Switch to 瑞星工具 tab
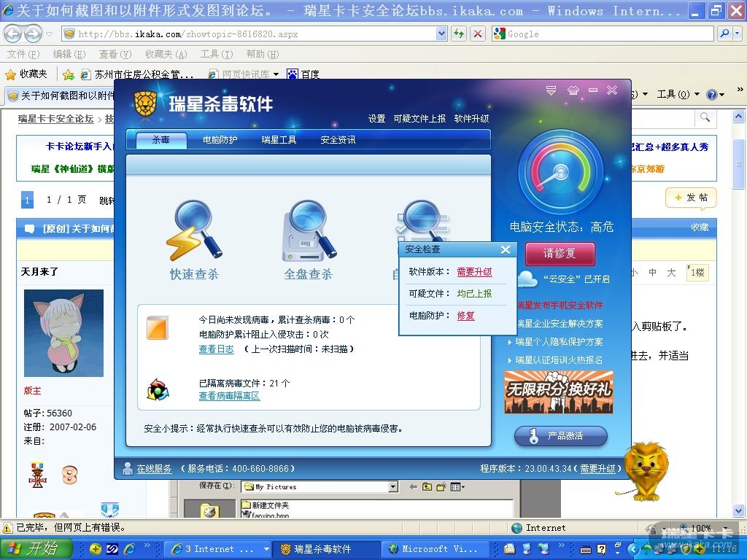Image resolution: width=747 pixels, height=560 pixels. 279,139
